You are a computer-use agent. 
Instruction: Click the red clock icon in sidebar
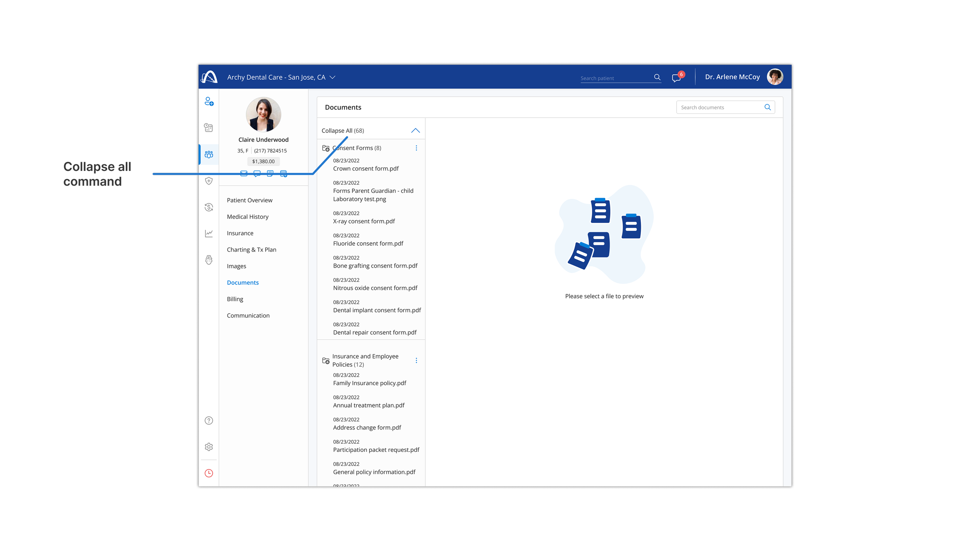(x=209, y=473)
